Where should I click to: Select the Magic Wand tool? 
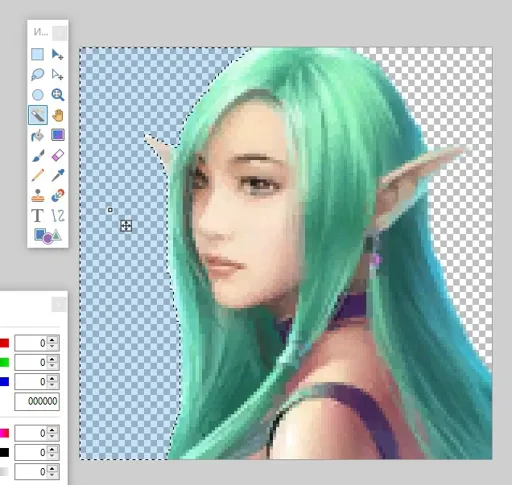pyautogui.click(x=38, y=115)
